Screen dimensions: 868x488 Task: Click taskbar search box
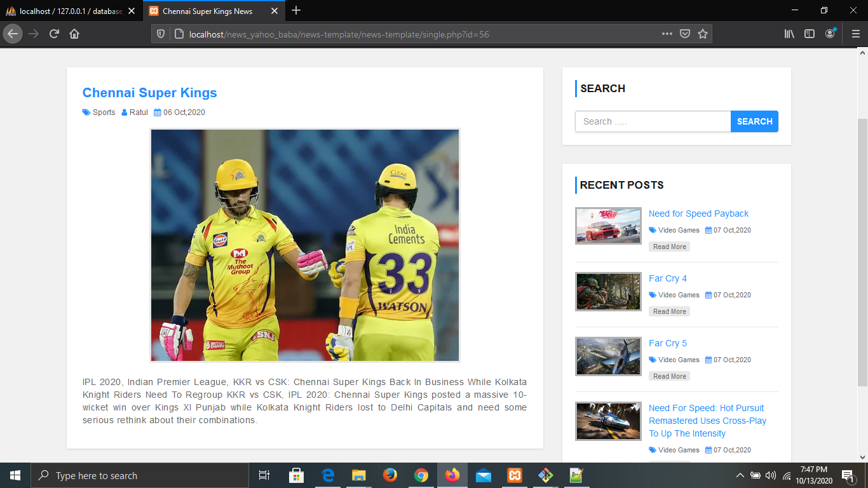coord(140,475)
